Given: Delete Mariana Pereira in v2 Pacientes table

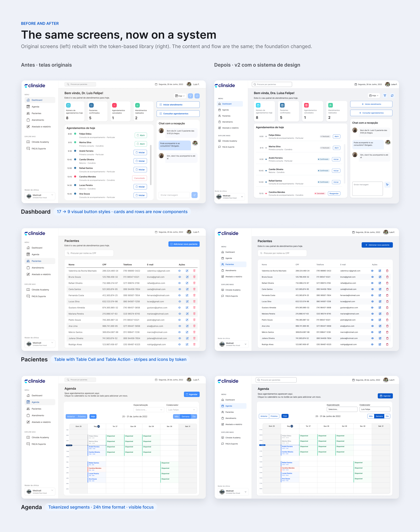Looking at the screenshot, I should pos(387,314).
